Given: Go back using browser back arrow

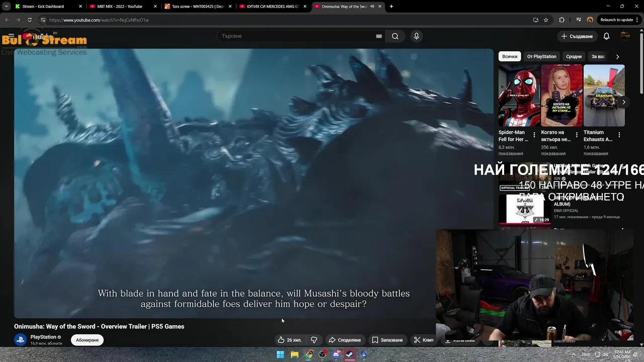Looking at the screenshot, I should click(x=7, y=20).
